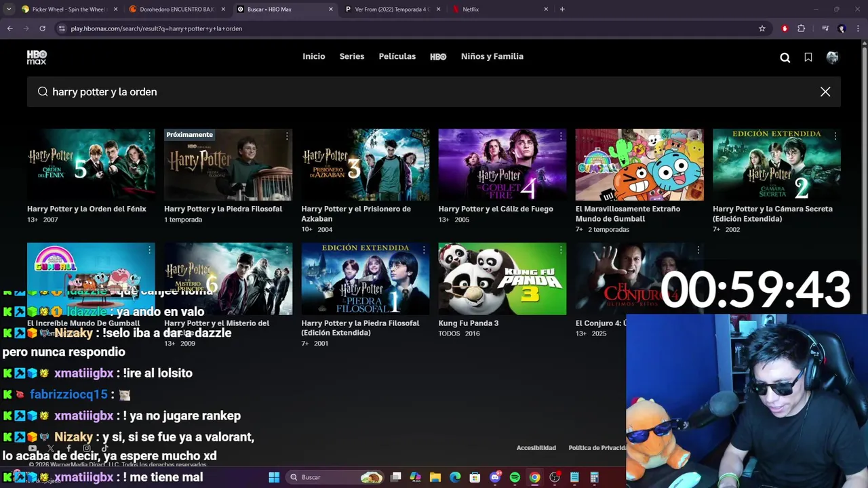868x488 pixels.
Task: Open the bookmark My List icon
Action: pyautogui.click(x=808, y=58)
